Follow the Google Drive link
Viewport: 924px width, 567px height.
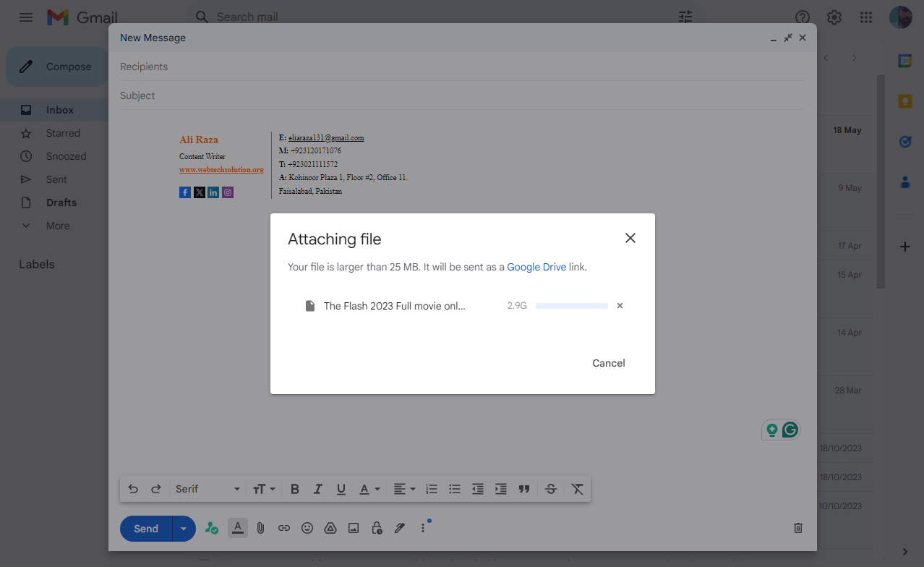coord(536,267)
